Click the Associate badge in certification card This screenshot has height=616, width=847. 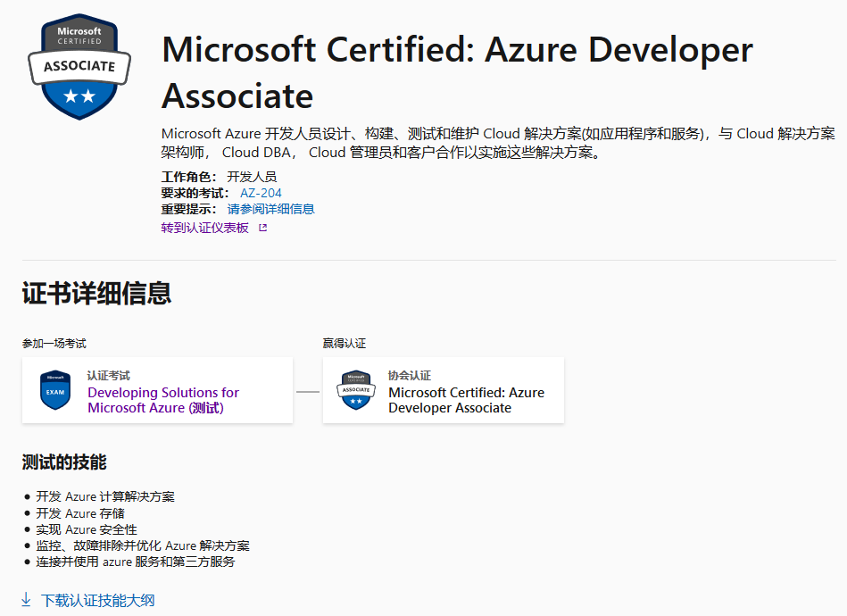coord(356,390)
